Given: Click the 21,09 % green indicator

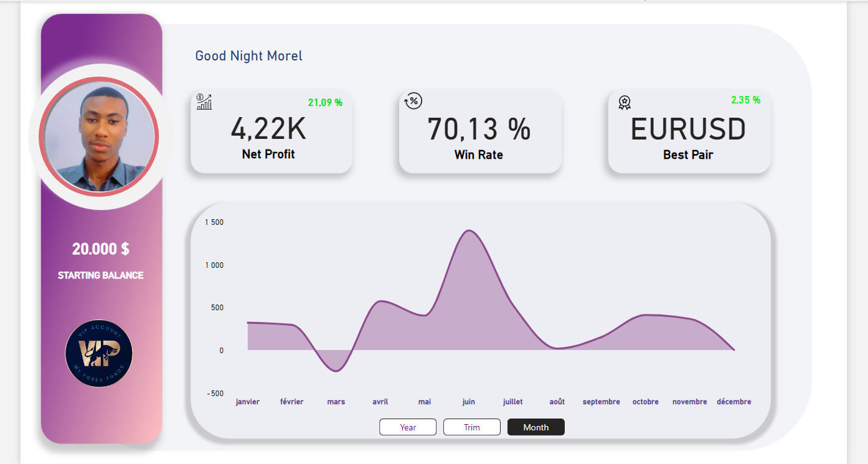Looking at the screenshot, I should [x=325, y=102].
